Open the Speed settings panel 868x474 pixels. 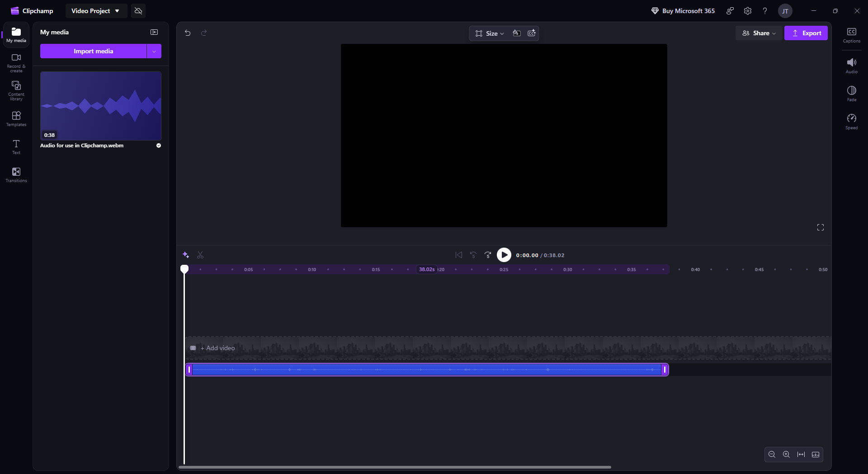click(x=851, y=121)
